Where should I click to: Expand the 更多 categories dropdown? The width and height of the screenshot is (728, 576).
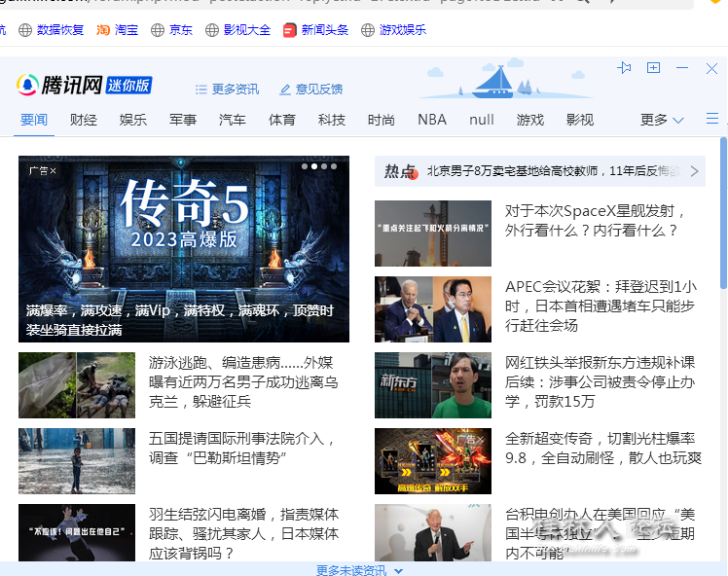662,120
